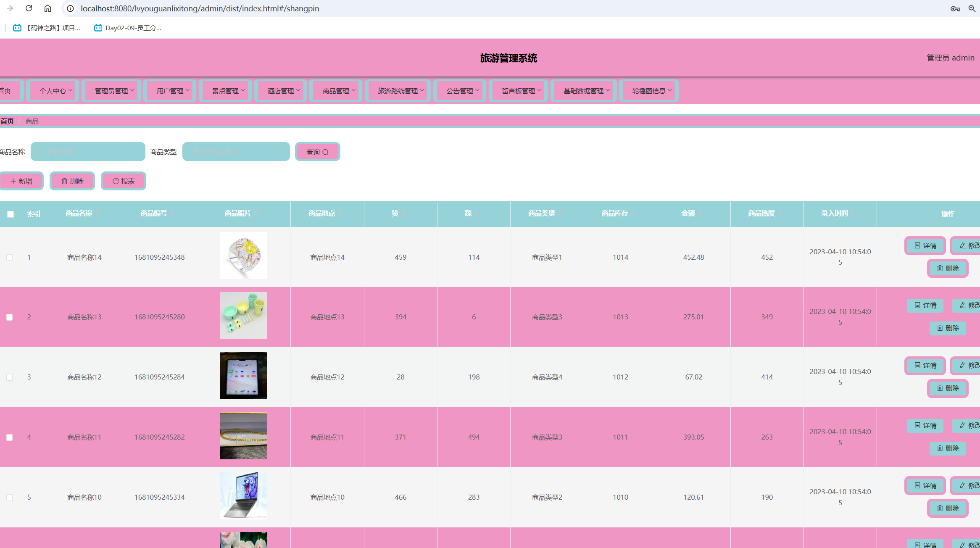This screenshot has width=980, height=548.
Task: Expand the 商品类型 filter dropdown
Action: tap(236, 152)
